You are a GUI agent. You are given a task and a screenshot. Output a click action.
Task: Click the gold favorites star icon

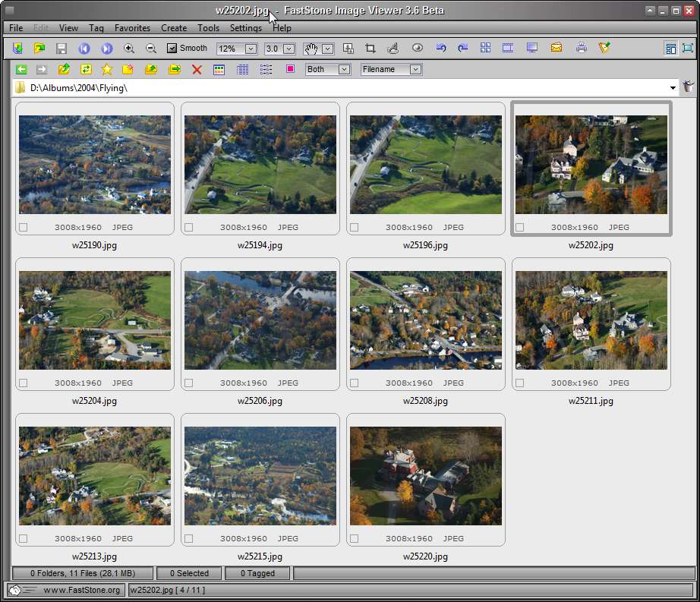click(107, 69)
